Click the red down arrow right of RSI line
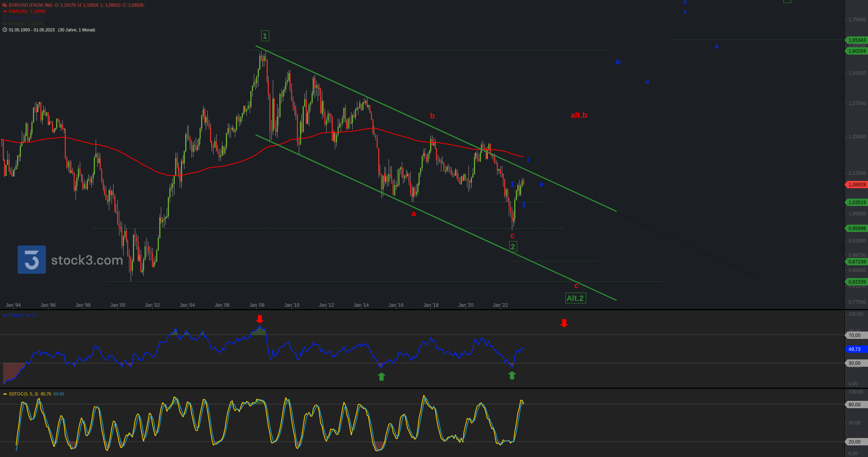The height and width of the screenshot is (457, 868). [564, 323]
